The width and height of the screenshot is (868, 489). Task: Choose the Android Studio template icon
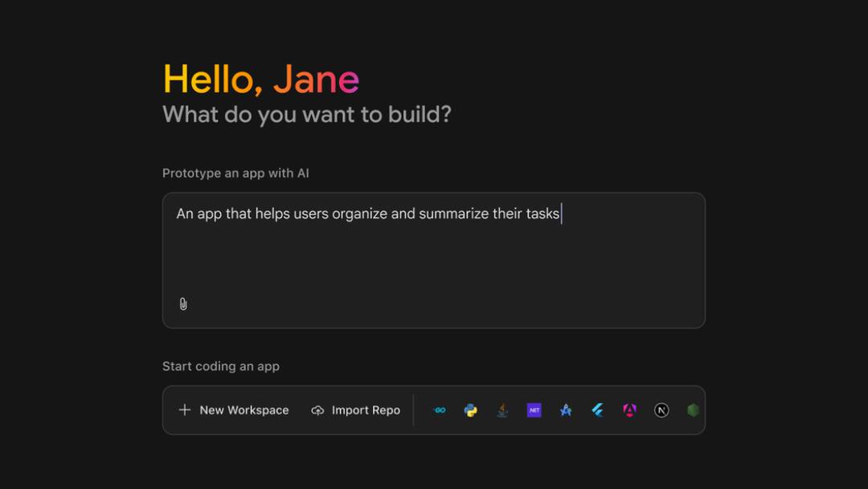566,410
